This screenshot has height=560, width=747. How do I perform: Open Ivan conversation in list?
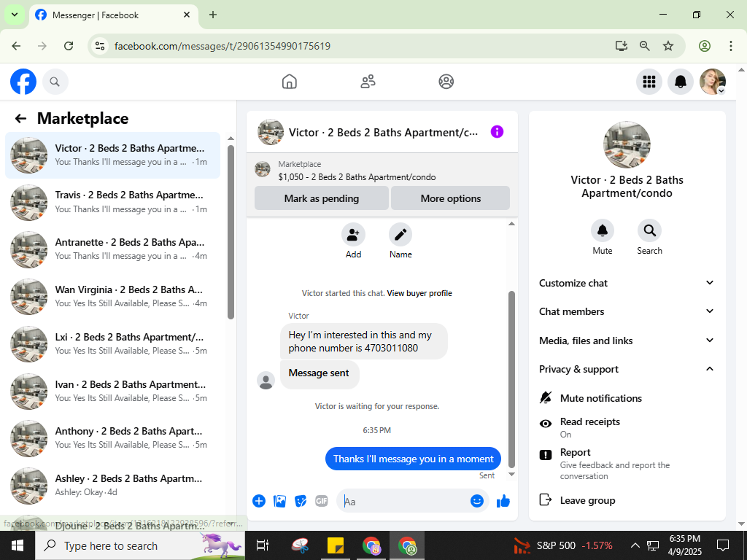click(x=112, y=391)
